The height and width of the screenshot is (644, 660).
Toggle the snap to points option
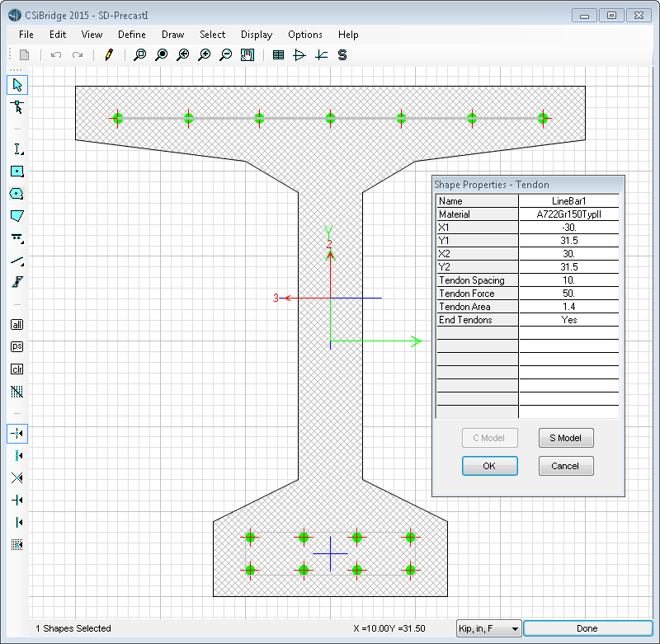17,433
